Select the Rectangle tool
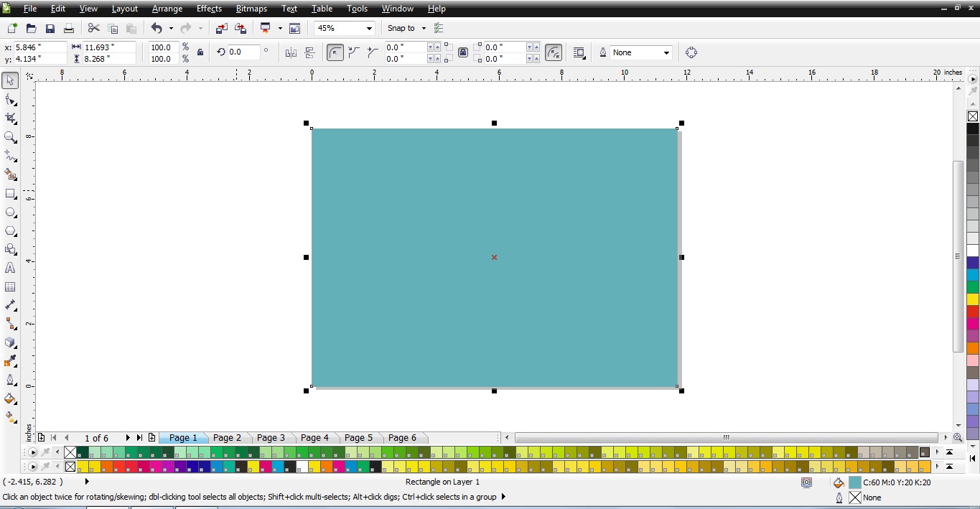Screen dimensions: 980x509 (x=10, y=194)
